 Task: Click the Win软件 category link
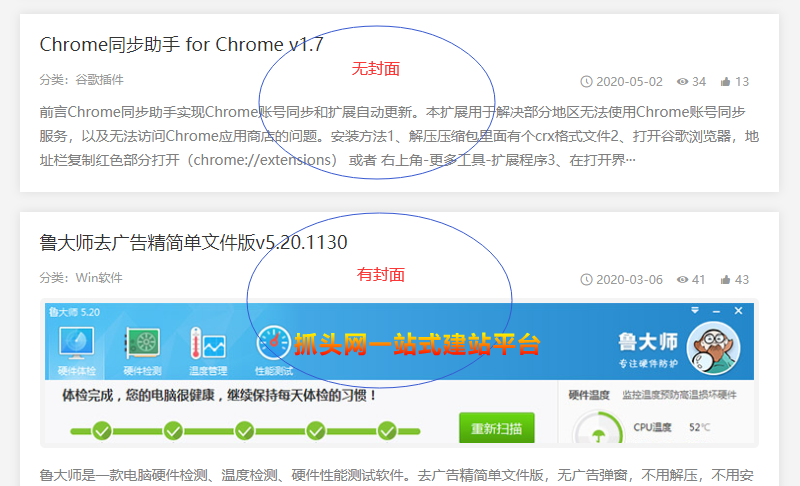pos(99,278)
